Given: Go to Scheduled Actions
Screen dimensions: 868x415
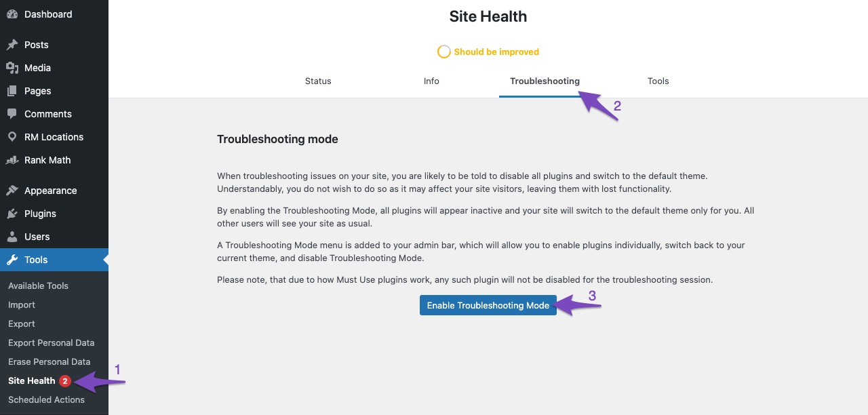Looking at the screenshot, I should (46, 399).
